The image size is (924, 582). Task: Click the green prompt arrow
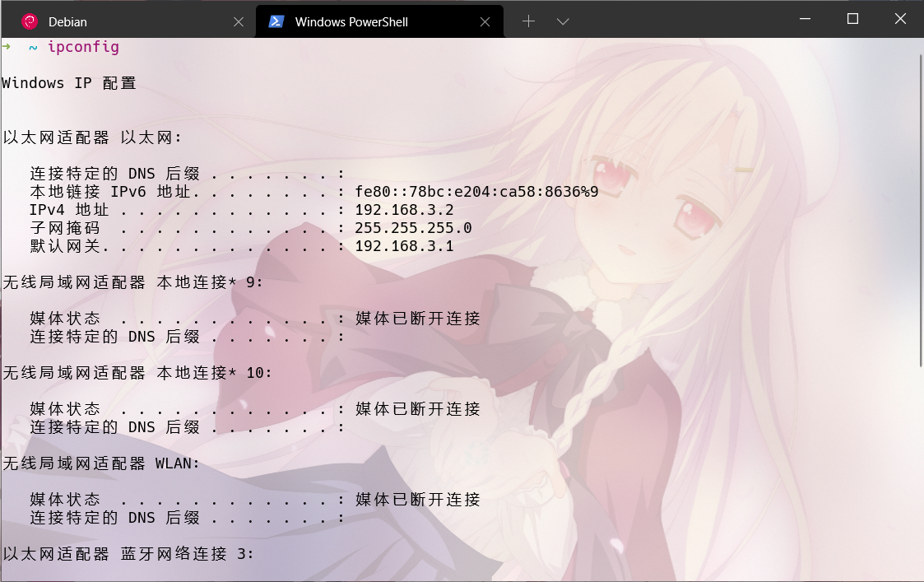point(6,47)
